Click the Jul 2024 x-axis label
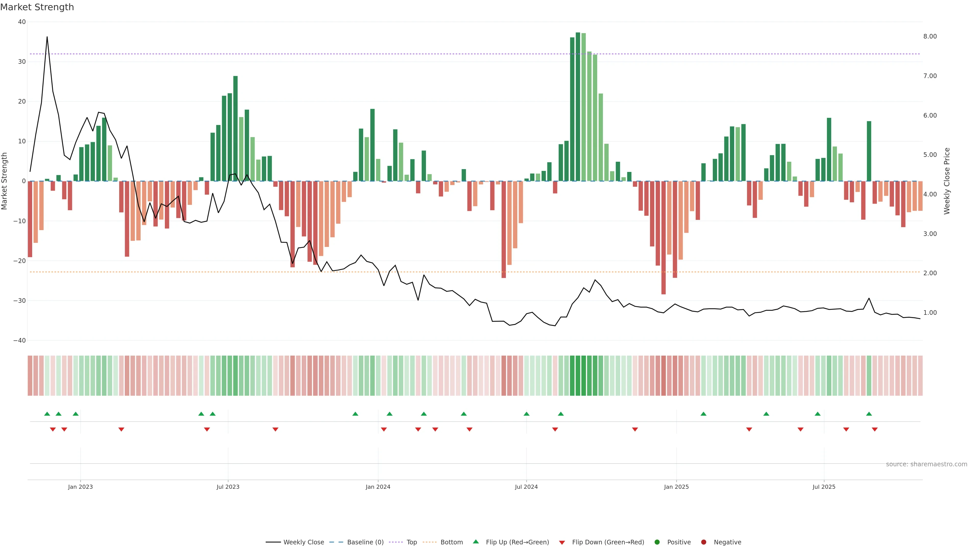 [x=526, y=487]
